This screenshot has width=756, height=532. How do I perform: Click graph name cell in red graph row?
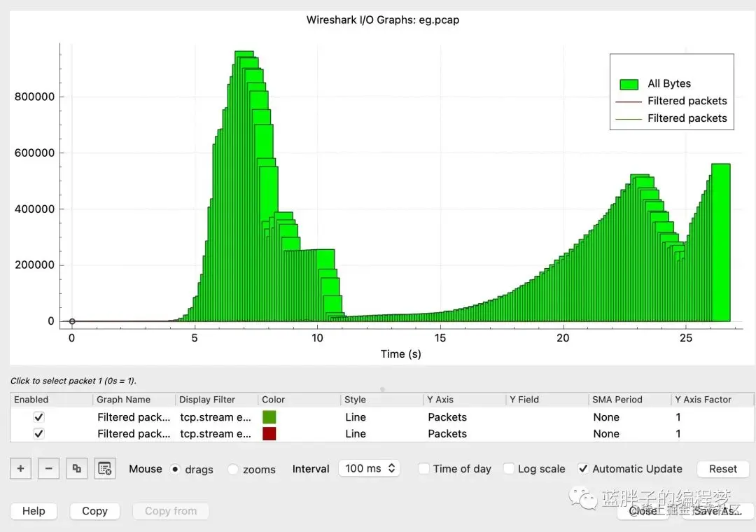134,433
